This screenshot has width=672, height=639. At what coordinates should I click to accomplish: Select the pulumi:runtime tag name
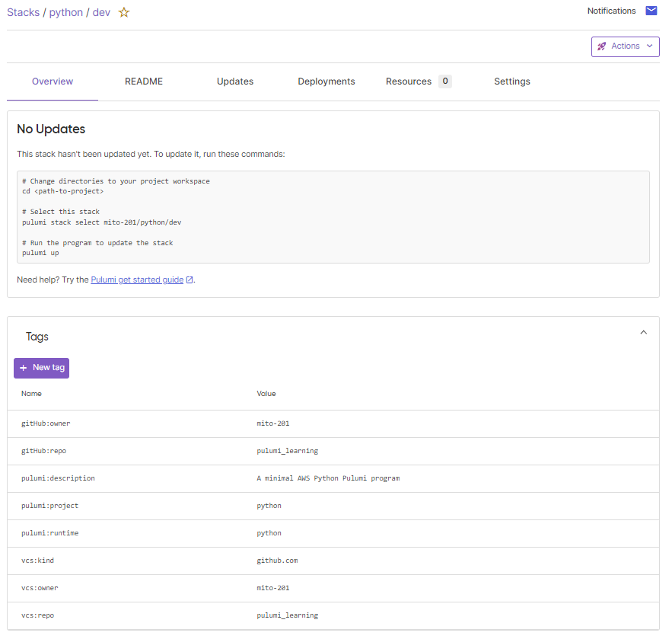(x=49, y=533)
